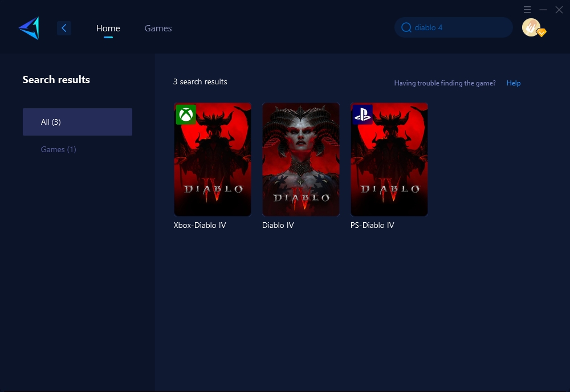Click the search magnifier icon

[406, 27]
